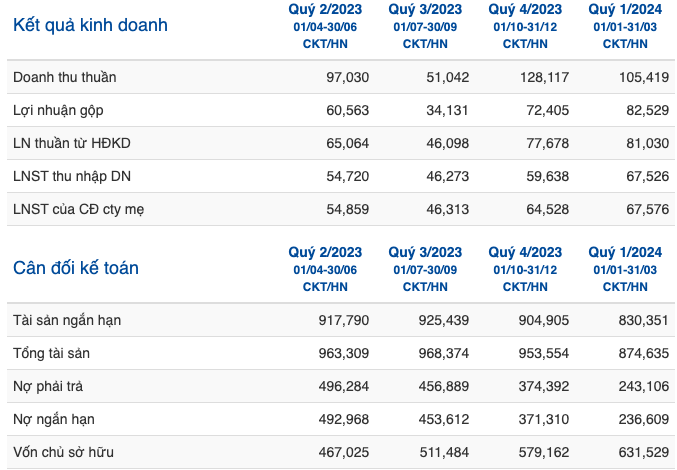Open the Cân đối kế toán section heading
The height and width of the screenshot is (470, 677).
[76, 268]
